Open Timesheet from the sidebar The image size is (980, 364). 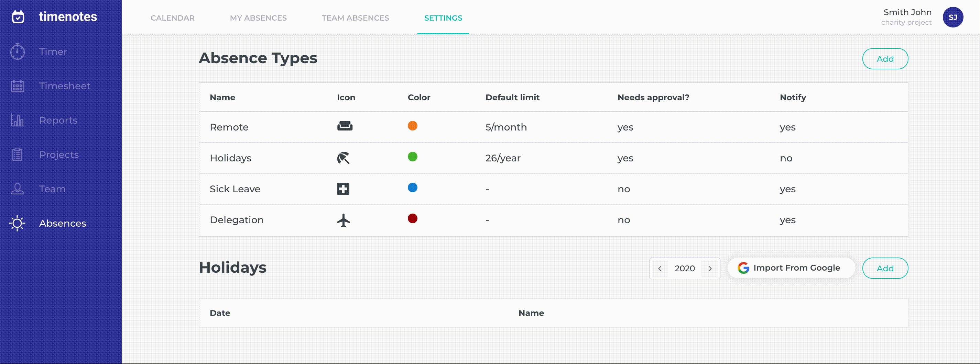coord(65,86)
